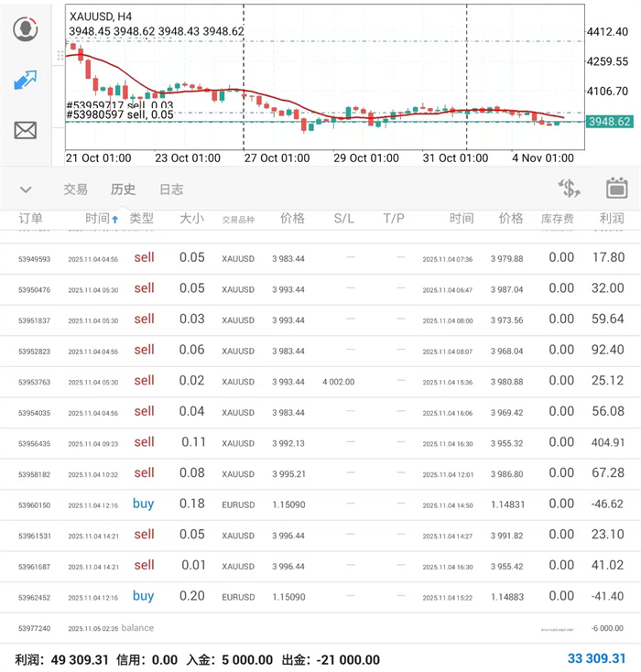Click the -41.40 loss value
This screenshot has height=672, width=641.
coord(608,596)
